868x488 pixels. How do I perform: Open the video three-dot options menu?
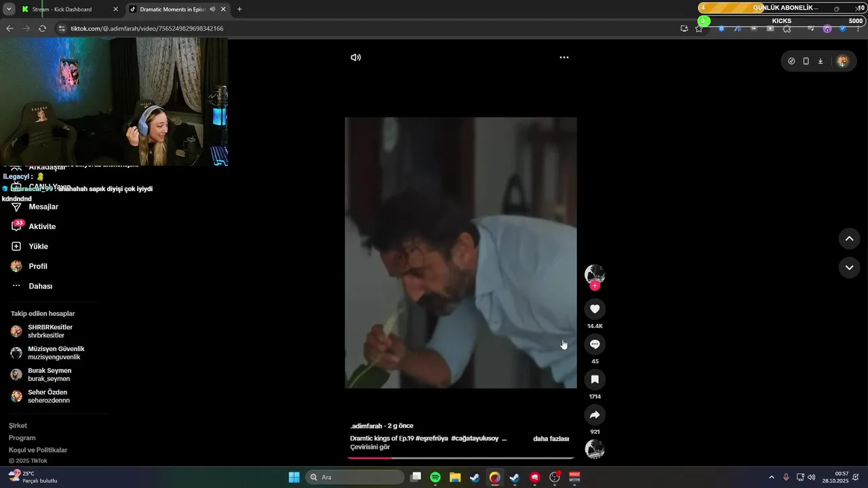coord(564,58)
